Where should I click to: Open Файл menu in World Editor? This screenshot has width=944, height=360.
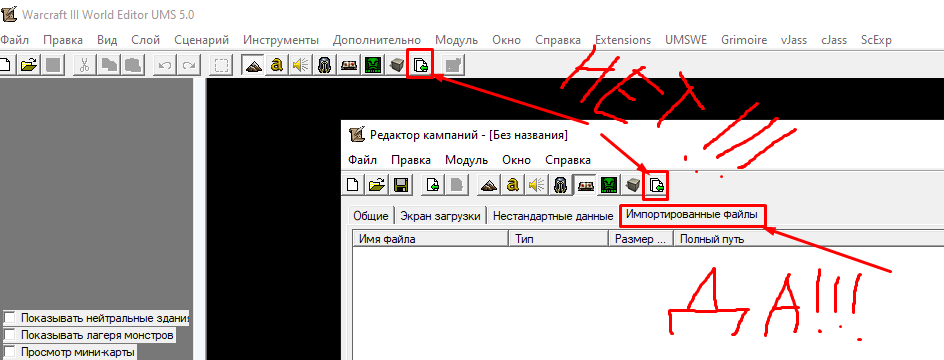tap(14, 40)
